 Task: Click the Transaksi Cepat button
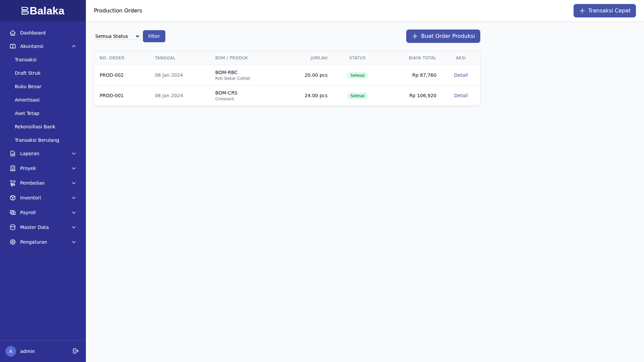[604, 11]
